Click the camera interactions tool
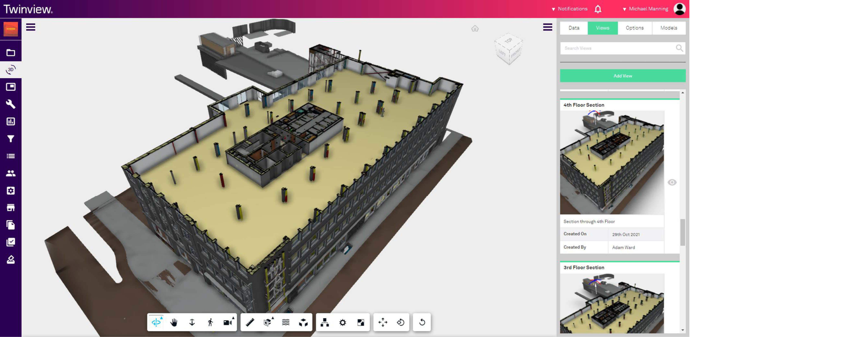The width and height of the screenshot is (868, 337). pos(228,323)
